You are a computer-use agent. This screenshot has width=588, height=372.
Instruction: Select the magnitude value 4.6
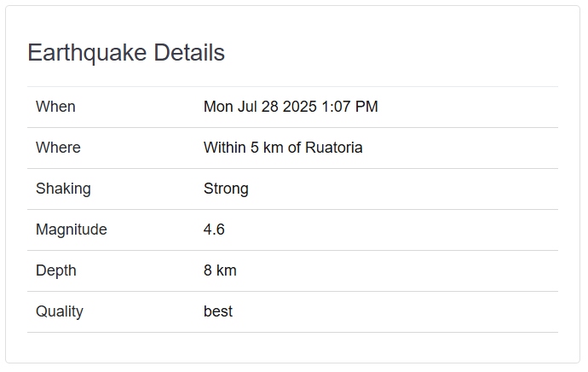[214, 230]
